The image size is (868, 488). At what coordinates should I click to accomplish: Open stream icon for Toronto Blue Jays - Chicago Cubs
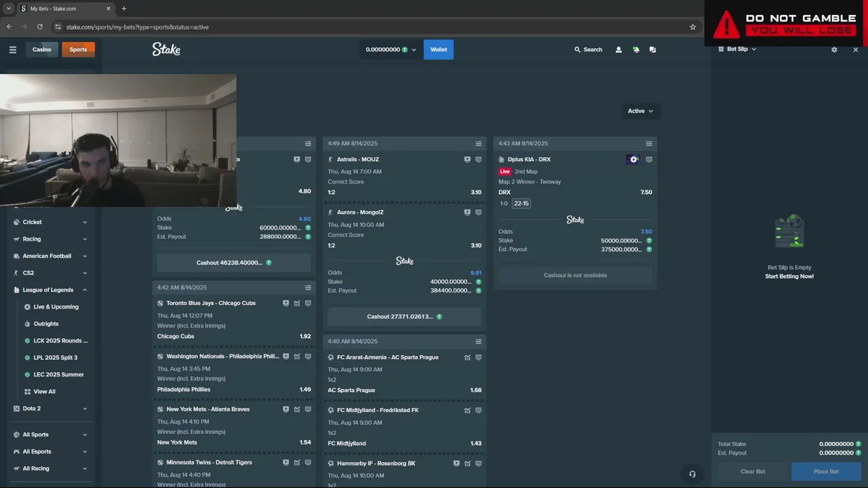coord(285,303)
